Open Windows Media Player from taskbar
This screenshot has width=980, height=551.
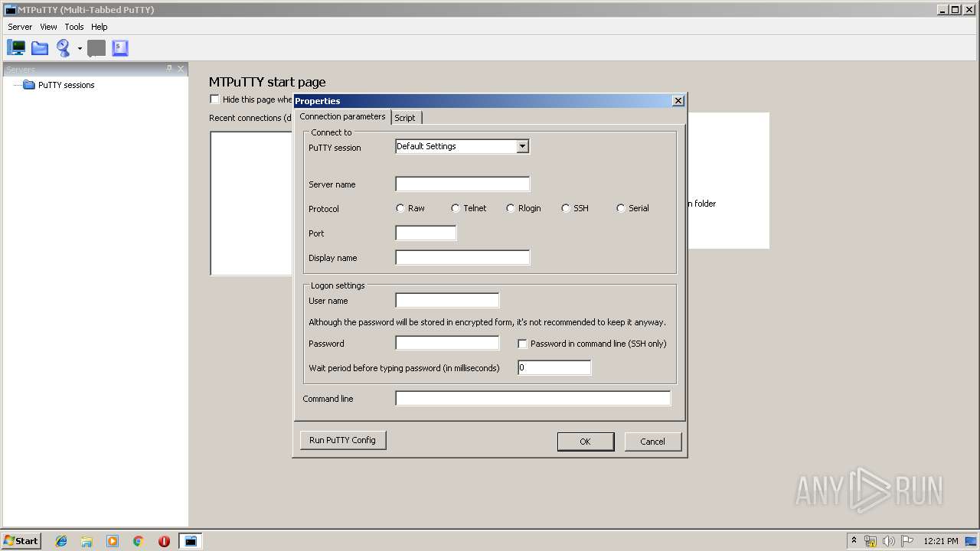[x=113, y=541]
